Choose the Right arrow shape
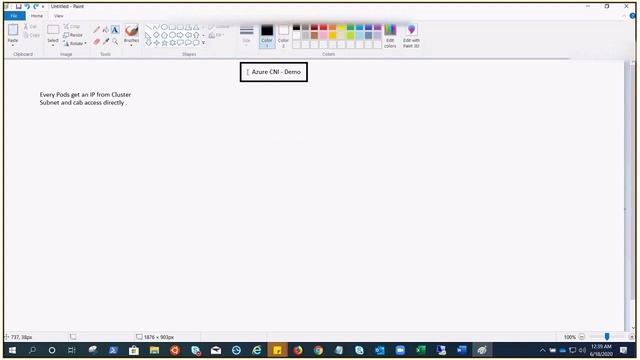Viewport: 640px width, 360px height. pos(180,35)
